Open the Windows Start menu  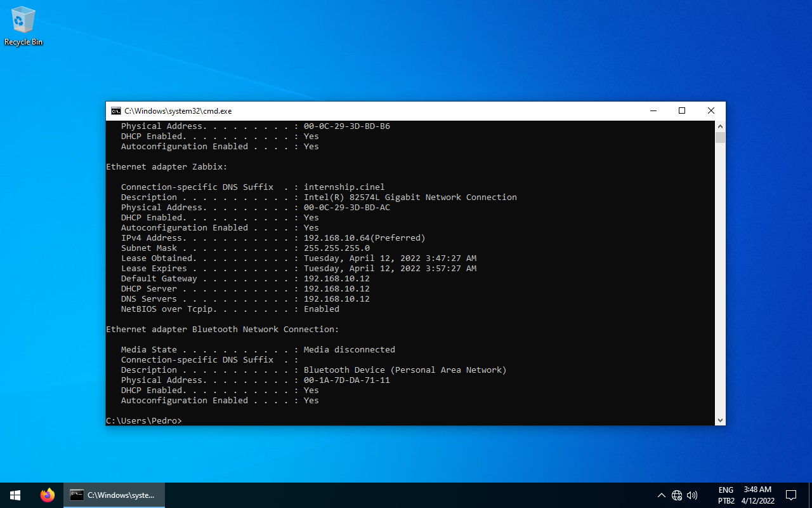coord(15,495)
